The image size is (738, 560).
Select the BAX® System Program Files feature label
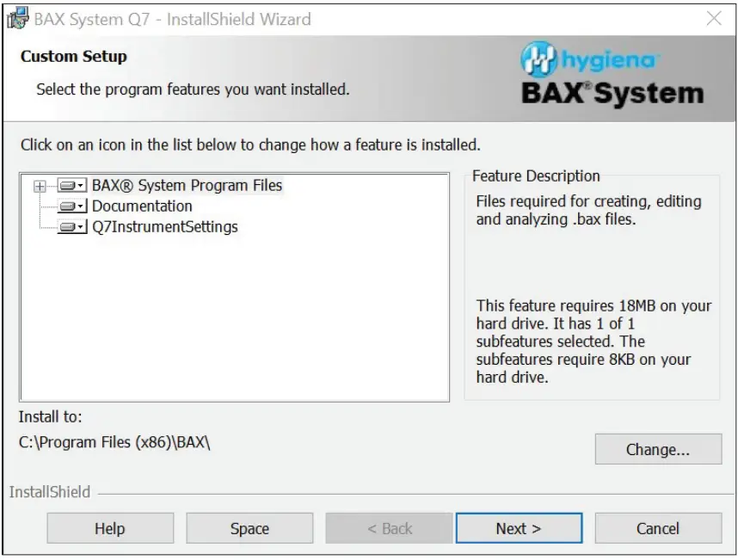coord(188,185)
